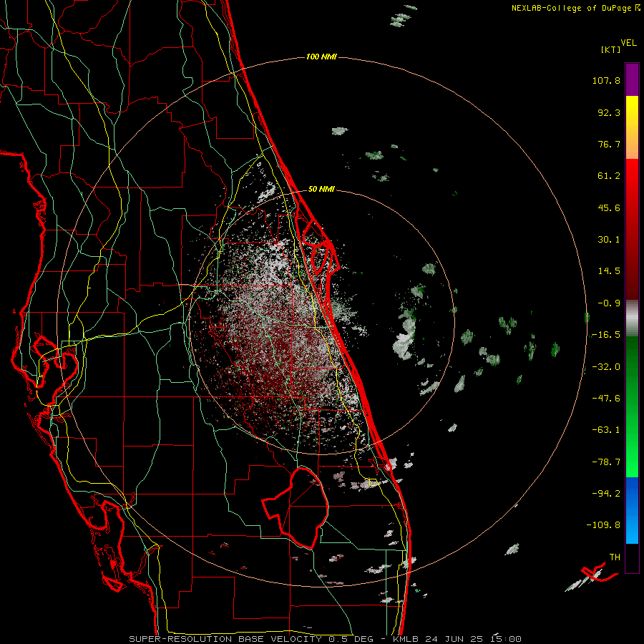
Task: Select the -109.8 legend value
Action: 603,525
